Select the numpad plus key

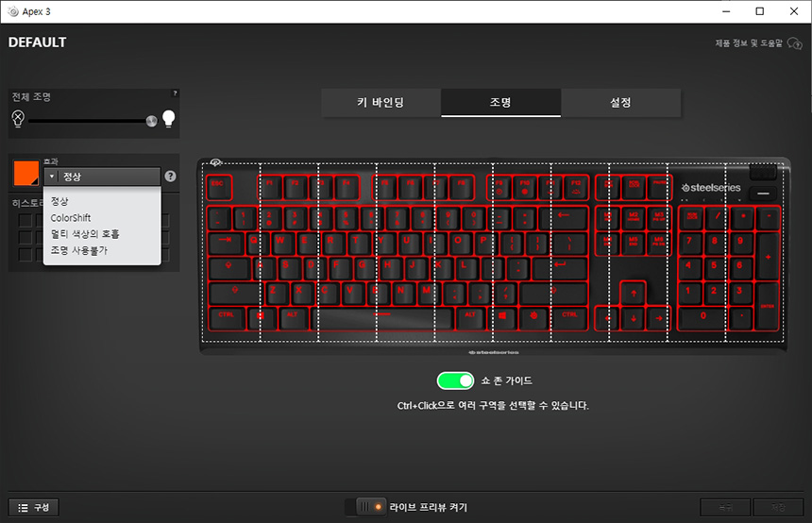(x=768, y=255)
